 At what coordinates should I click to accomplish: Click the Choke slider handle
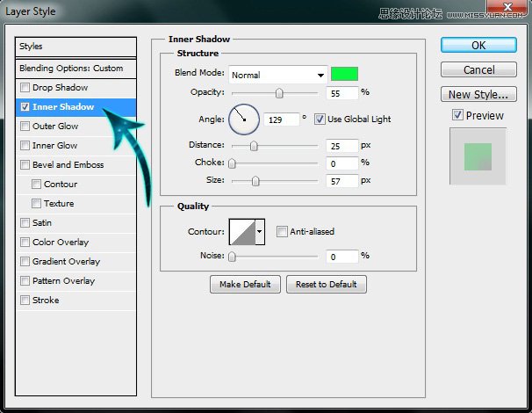tap(232, 163)
